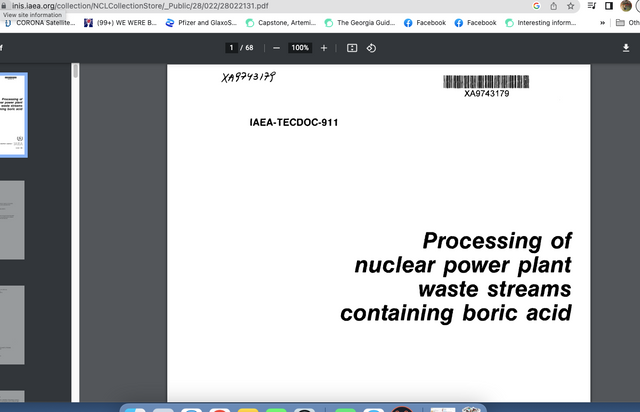640x412 pixels.
Task: Click the fit to page icon
Action: (352, 48)
